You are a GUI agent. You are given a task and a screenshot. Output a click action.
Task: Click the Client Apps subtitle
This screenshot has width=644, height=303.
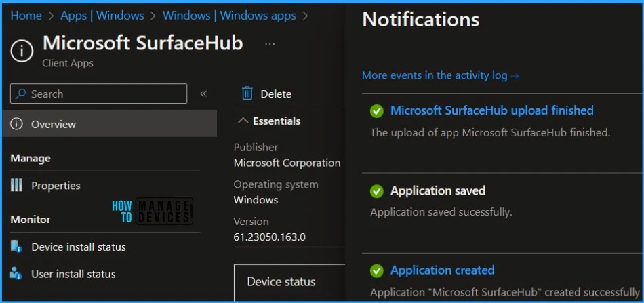pos(68,63)
